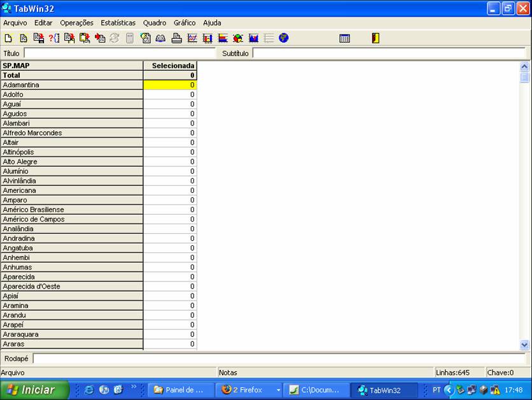532x400 pixels.
Task: Click the exit door icon
Action: 375,38
